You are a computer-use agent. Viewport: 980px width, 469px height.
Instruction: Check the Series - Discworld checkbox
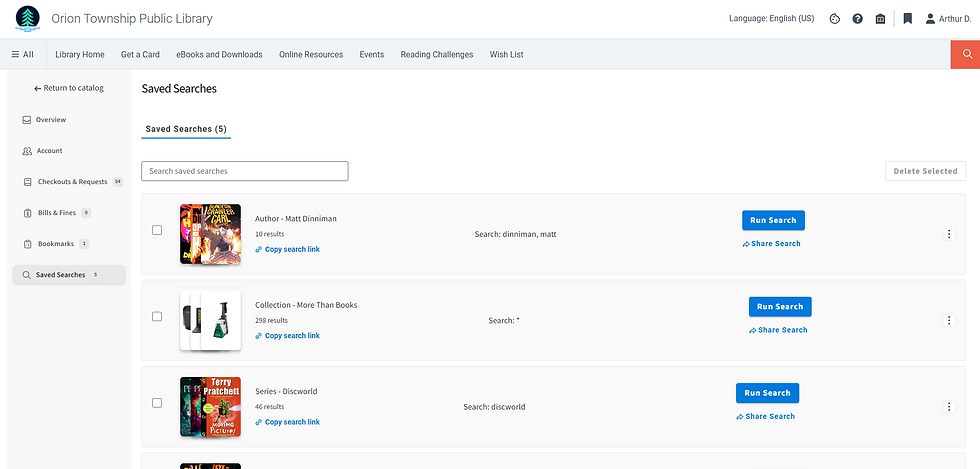(x=157, y=403)
